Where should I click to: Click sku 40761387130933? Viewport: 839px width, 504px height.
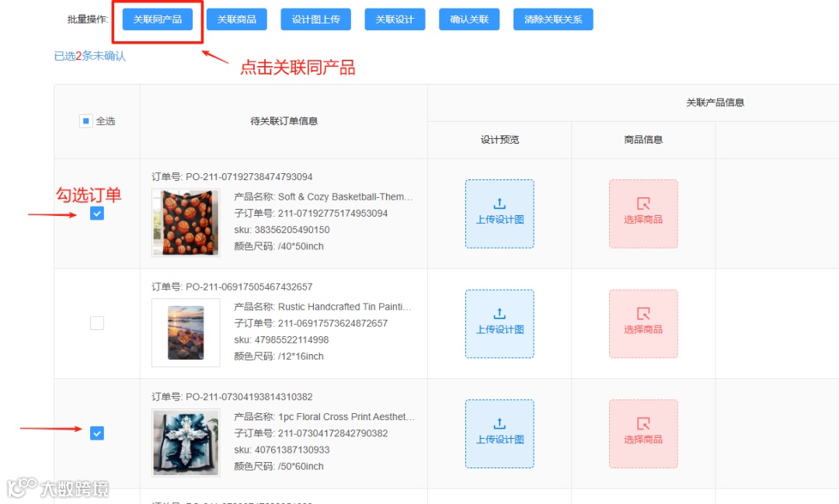point(292,450)
